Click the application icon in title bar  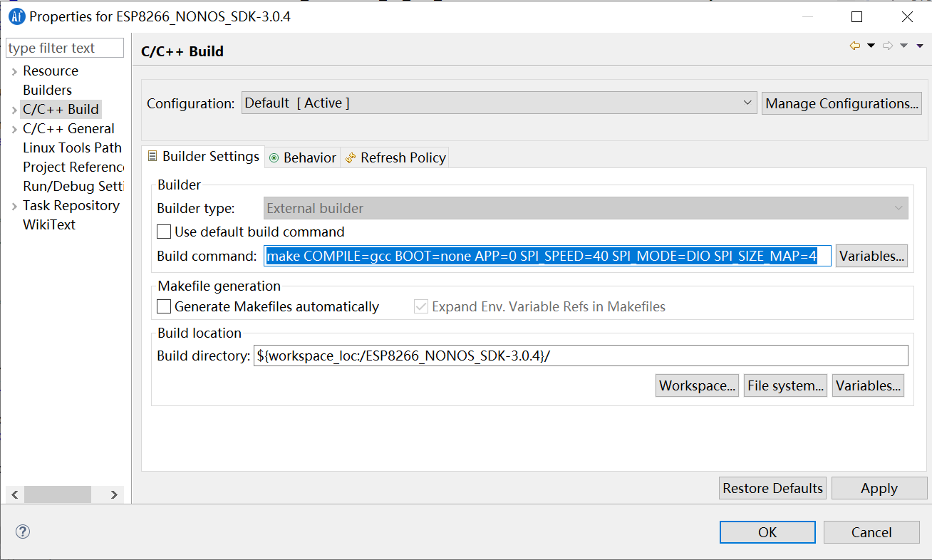[x=16, y=16]
